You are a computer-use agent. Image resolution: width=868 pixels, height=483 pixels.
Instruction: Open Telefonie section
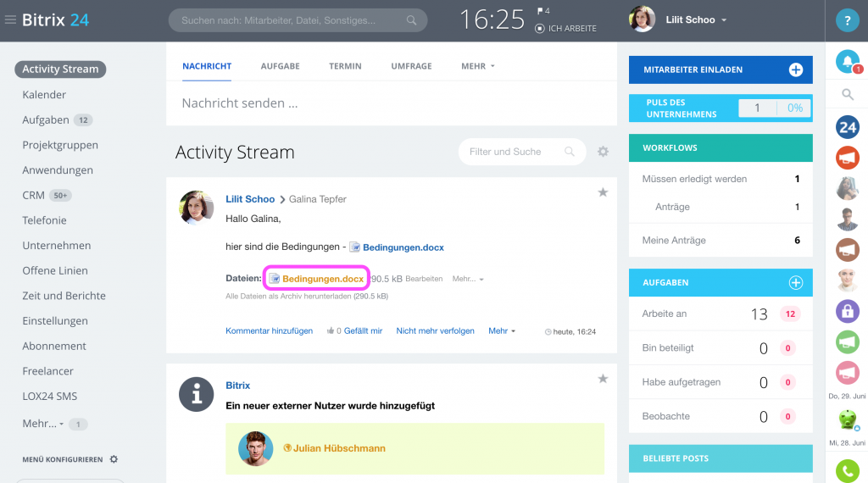point(44,220)
